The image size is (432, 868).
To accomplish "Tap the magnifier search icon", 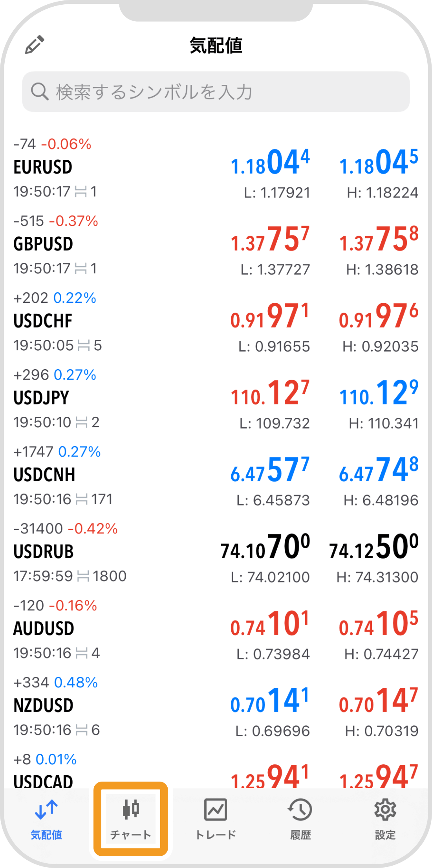I will click(40, 92).
